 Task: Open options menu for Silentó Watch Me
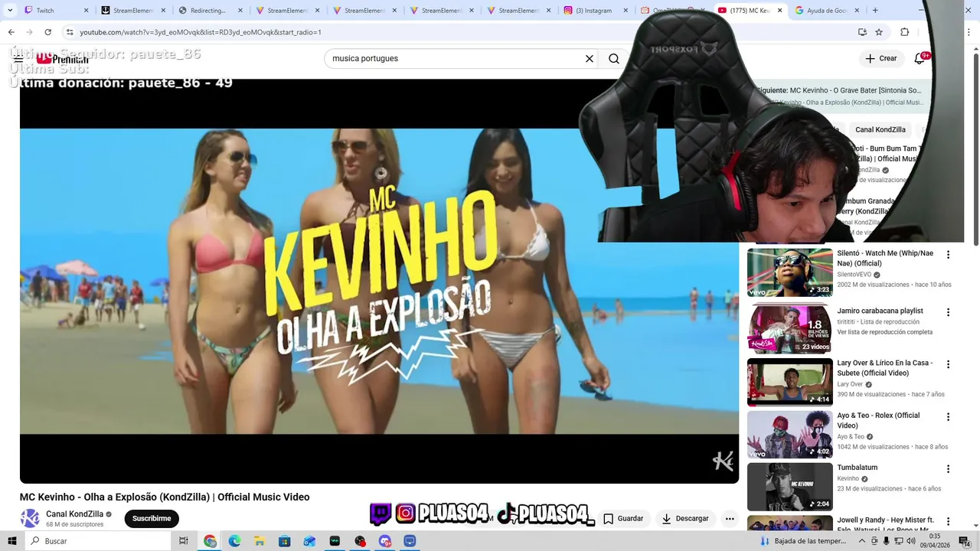[x=948, y=255]
